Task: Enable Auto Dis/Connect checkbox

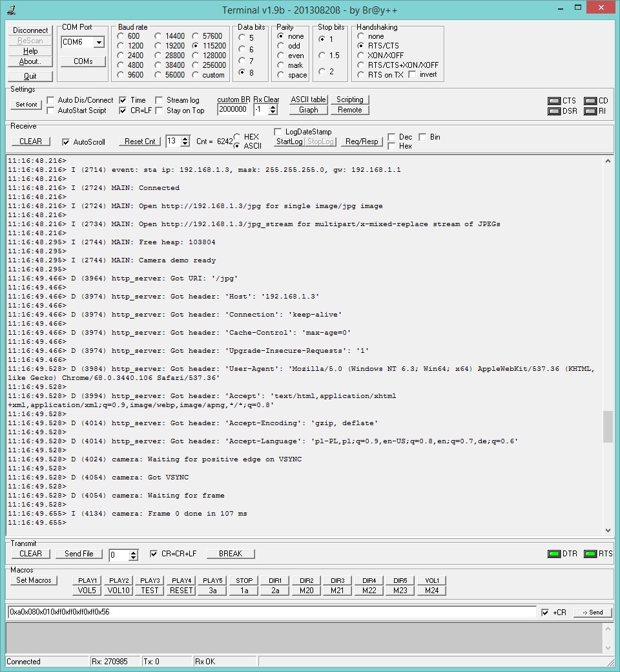Action: point(50,100)
